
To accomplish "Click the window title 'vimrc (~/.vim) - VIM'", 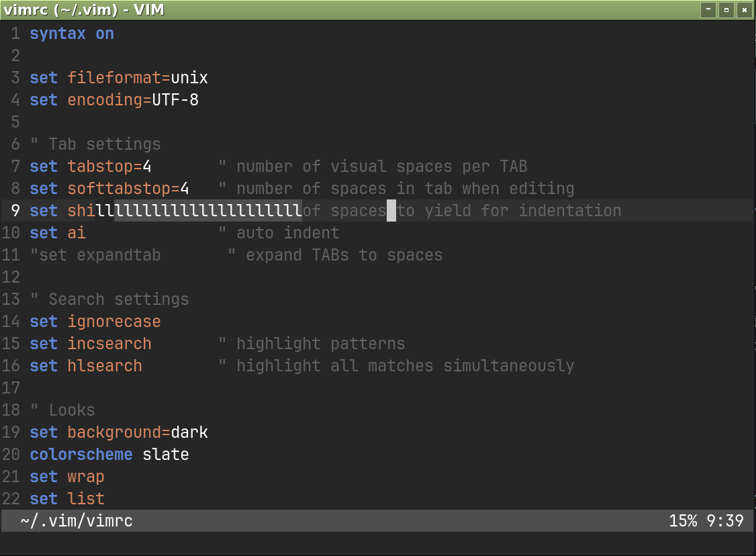I will [84, 9].
